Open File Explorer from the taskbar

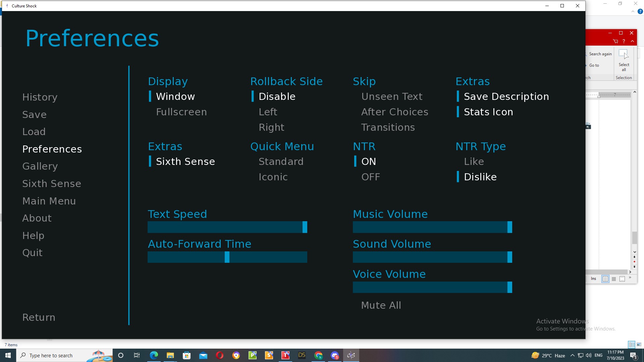(170, 355)
